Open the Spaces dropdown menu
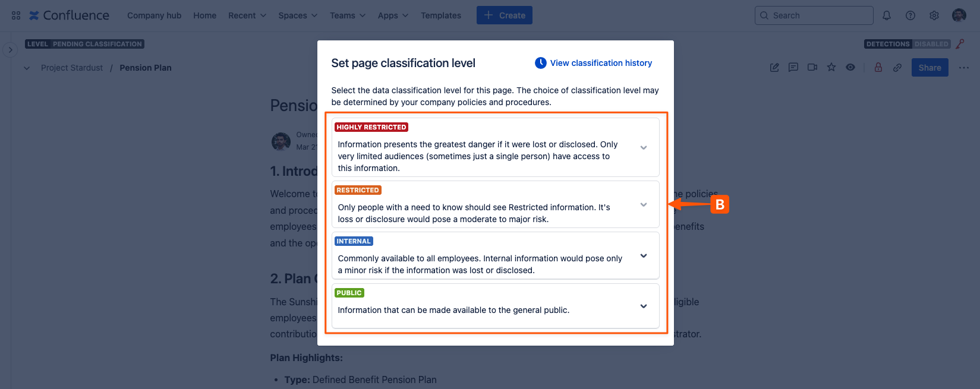The width and height of the screenshot is (980, 389). tap(298, 15)
